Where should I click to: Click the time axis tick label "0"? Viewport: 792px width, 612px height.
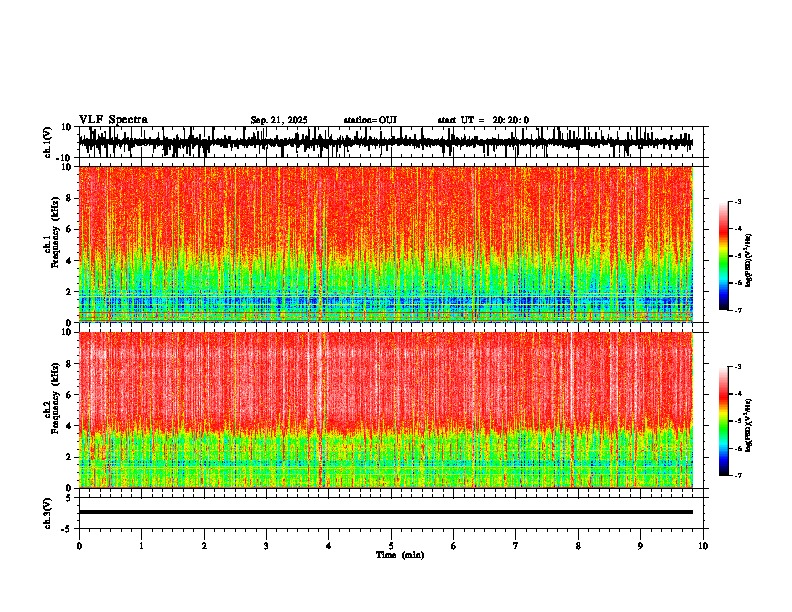(x=79, y=546)
